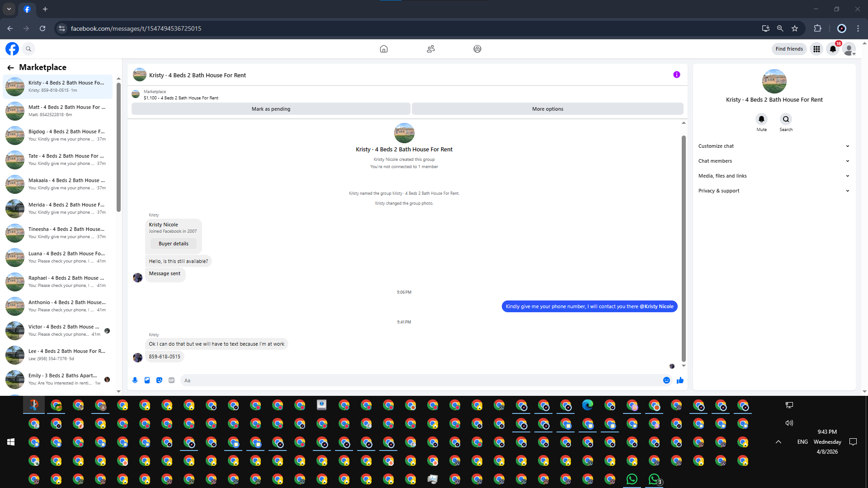This screenshot has width=868, height=488.
Task: Open the Facebook menu grid icon
Action: 816,49
